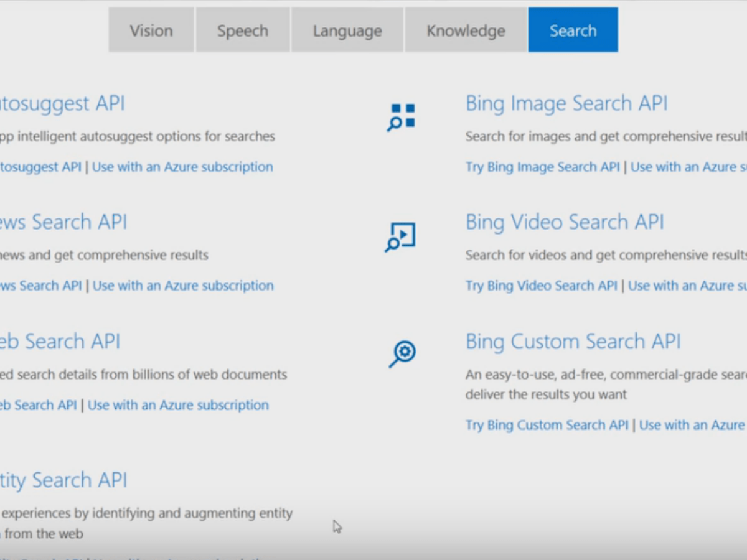The width and height of the screenshot is (747, 560).
Task: Click the Try Bing Video Search API link
Action: pos(541,286)
